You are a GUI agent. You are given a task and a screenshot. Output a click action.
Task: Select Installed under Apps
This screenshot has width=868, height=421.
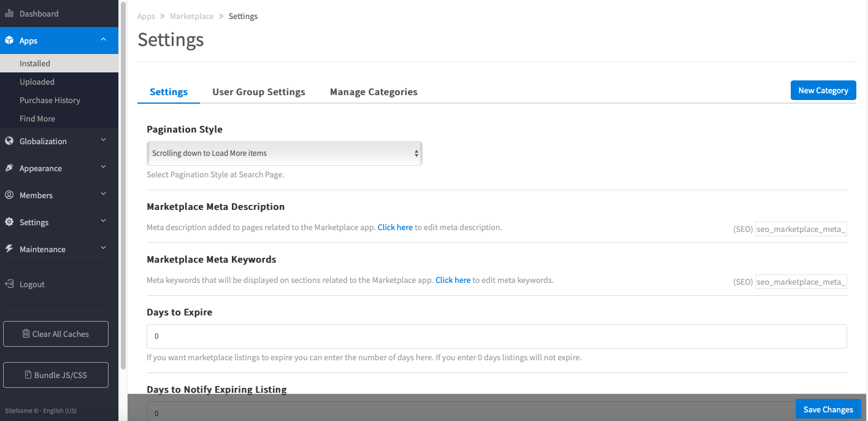(x=59, y=63)
